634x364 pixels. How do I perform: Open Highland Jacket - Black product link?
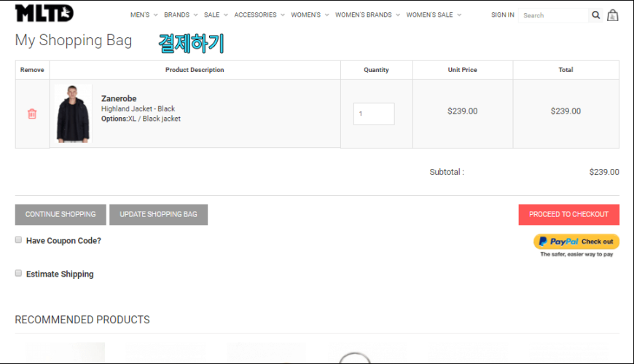138,108
